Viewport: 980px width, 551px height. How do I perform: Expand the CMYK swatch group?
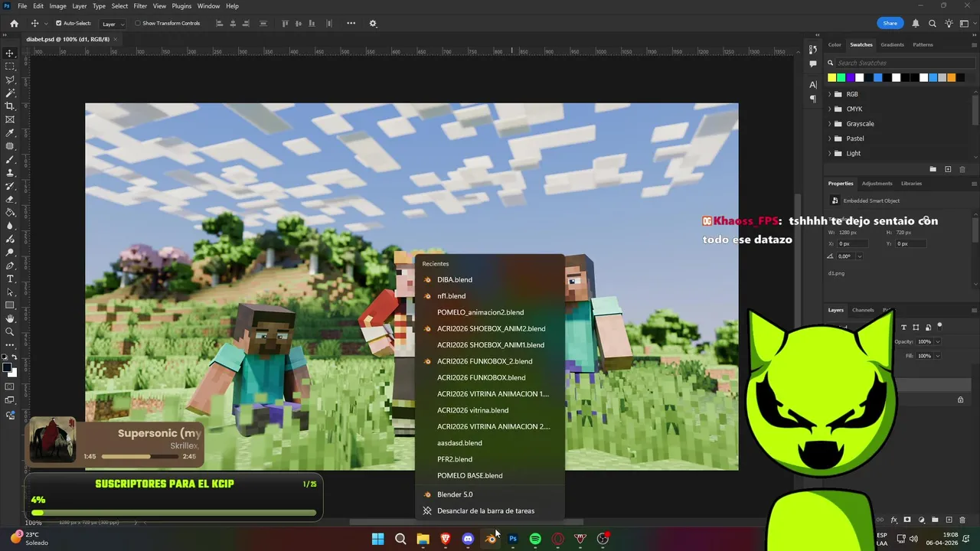pos(830,109)
